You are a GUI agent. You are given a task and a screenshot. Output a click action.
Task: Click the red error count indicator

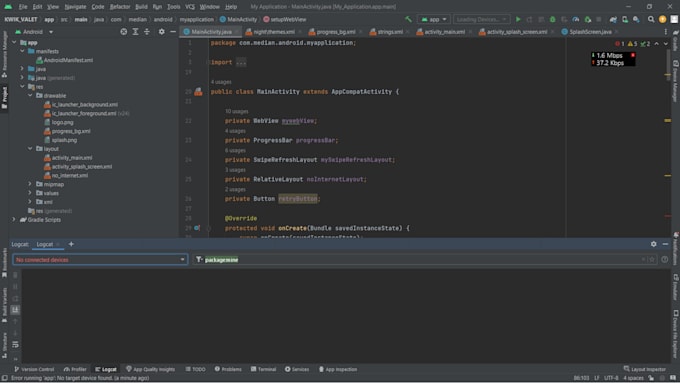click(x=619, y=44)
